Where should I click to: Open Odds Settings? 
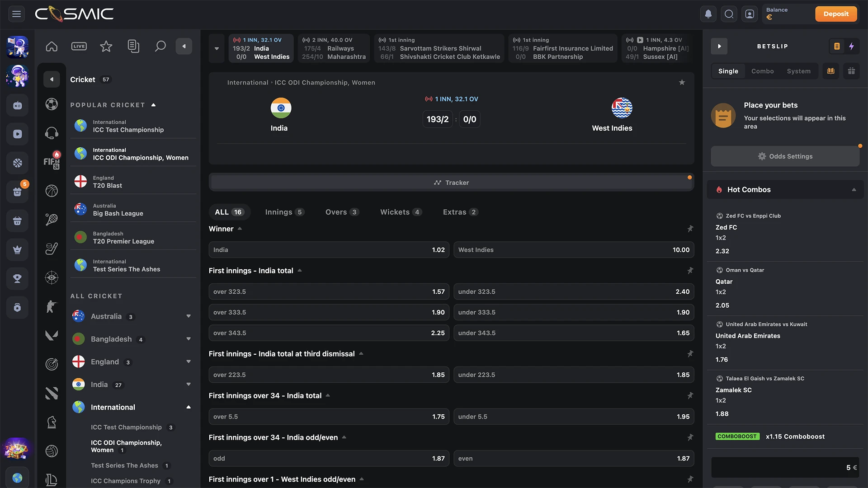(x=785, y=156)
